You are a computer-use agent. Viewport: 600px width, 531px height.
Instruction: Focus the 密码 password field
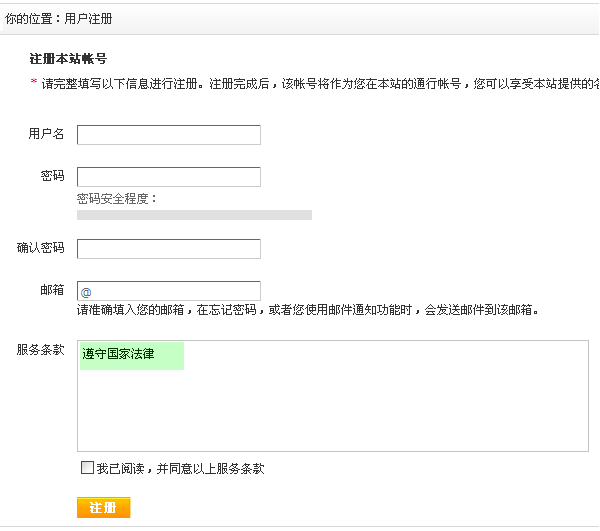tap(168, 177)
